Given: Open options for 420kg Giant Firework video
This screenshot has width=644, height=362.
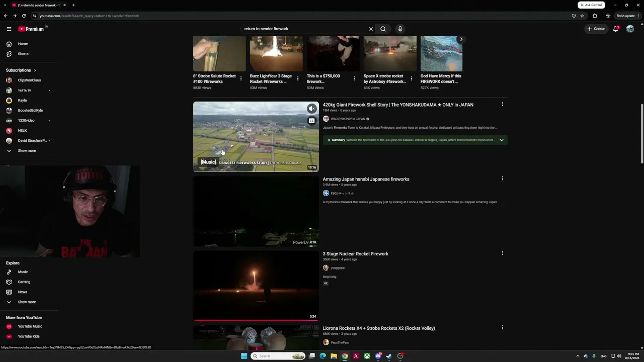Looking at the screenshot, I should click(502, 104).
